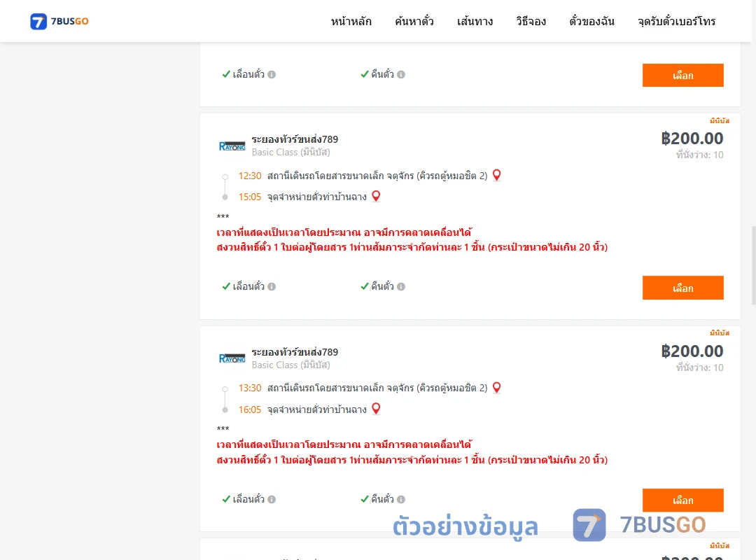Open map pin for 15:05 arrival point
Image resolution: width=756 pixels, height=560 pixels.
tap(376, 196)
